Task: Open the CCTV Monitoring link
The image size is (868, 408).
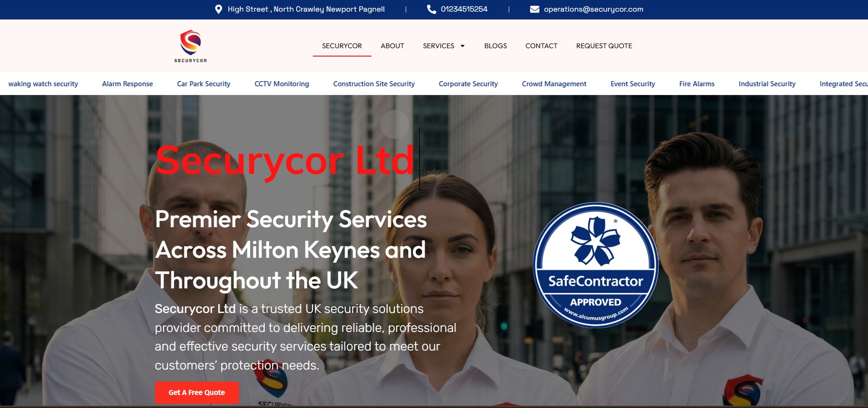Action: [x=282, y=84]
